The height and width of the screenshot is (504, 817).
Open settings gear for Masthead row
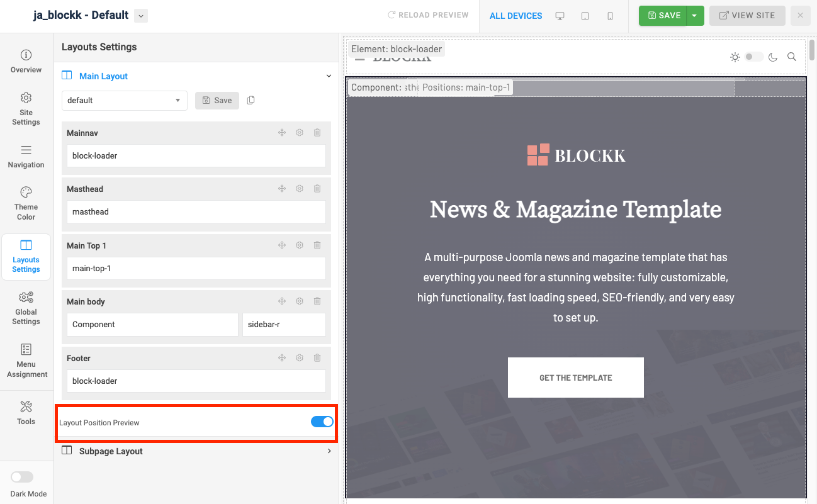(x=300, y=189)
